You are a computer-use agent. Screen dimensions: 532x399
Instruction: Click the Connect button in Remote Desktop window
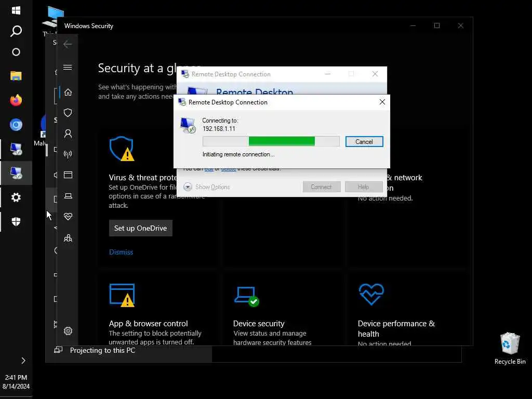click(x=321, y=187)
